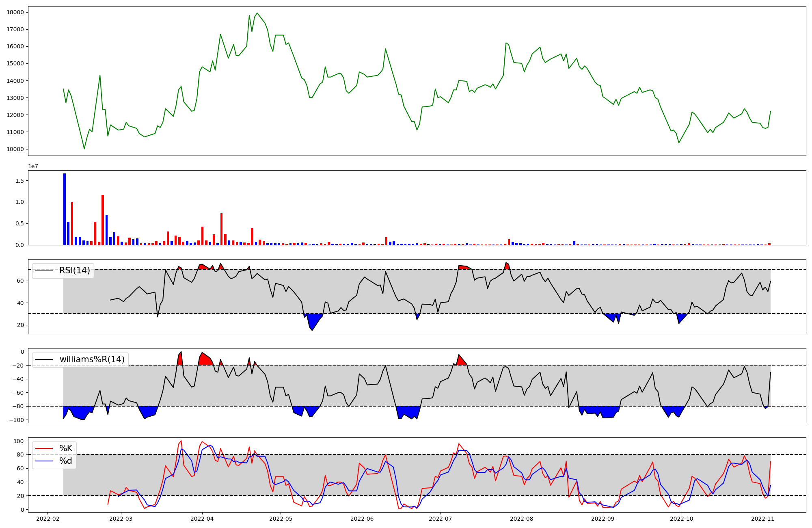Image resolution: width=812 pixels, height=528 pixels.
Task: Click the tallest red volume bar
Action: 103,220
